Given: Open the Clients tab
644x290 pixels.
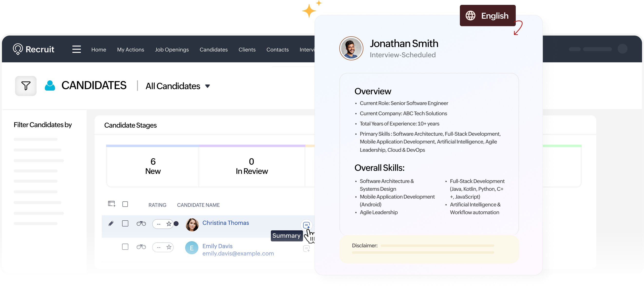Looking at the screenshot, I should 247,49.
